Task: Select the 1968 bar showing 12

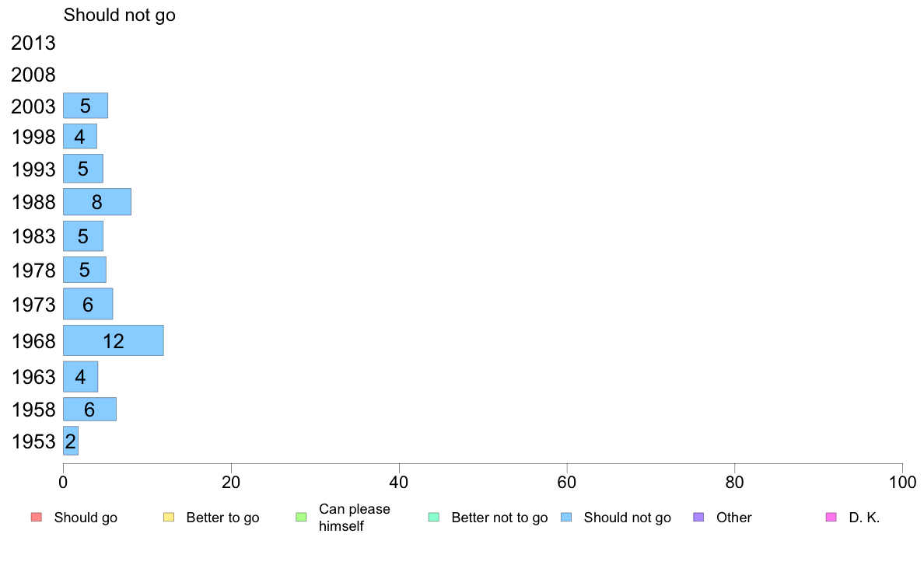Action: click(x=113, y=340)
